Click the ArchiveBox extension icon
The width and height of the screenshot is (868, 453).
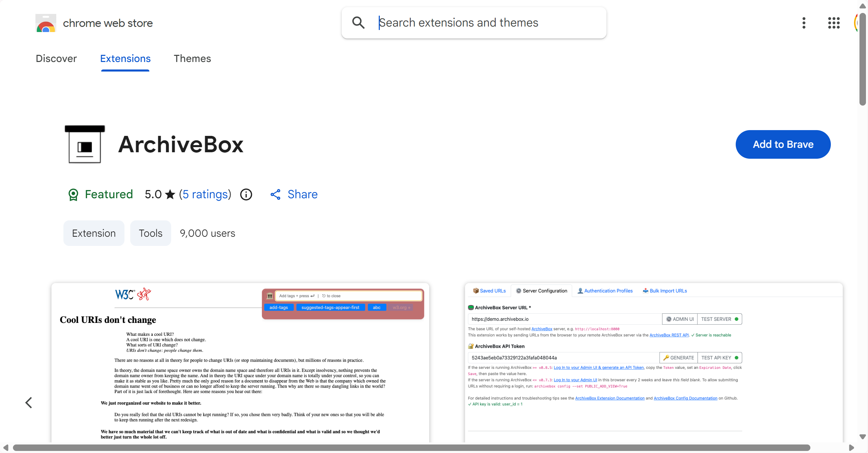pos(85,144)
